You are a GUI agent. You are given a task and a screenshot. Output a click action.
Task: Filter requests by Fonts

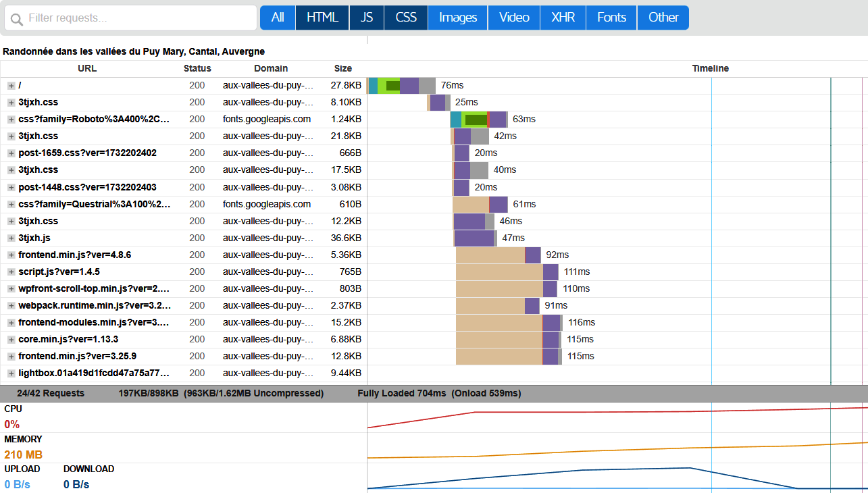click(611, 18)
